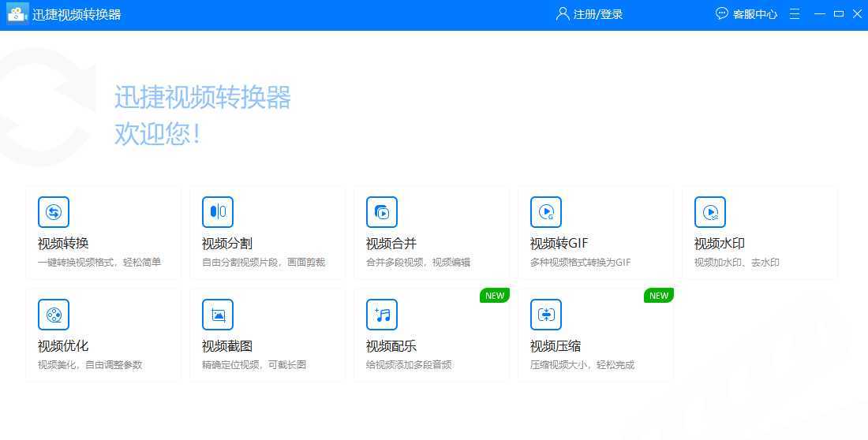Click the 视频压缩 title text
Viewport: 868px width, 440px height.
556,346
